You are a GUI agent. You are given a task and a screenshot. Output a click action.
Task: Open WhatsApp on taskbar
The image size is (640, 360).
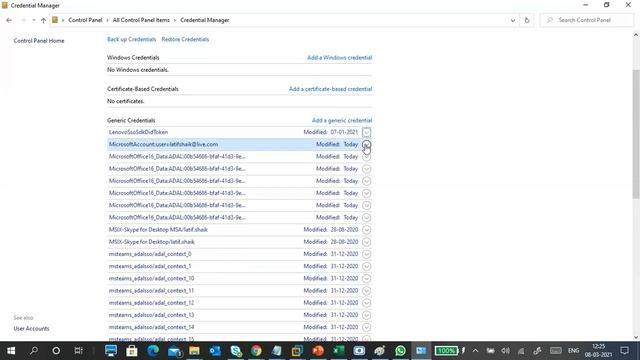[x=400, y=351]
